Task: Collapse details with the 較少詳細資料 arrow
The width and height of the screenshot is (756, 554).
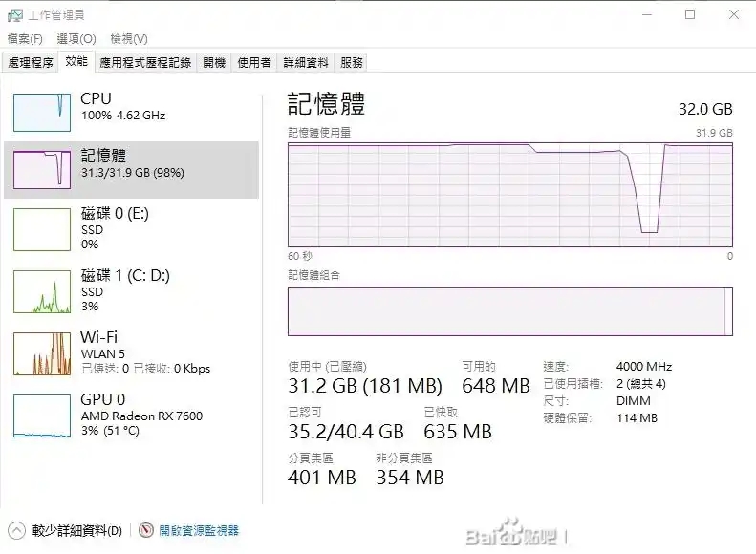Action: (x=16, y=531)
